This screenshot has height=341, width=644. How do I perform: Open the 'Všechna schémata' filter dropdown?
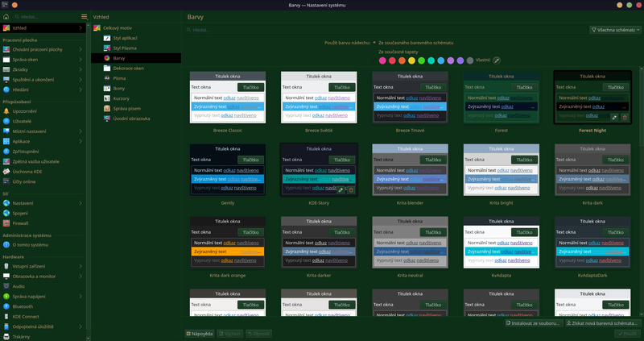tap(614, 30)
